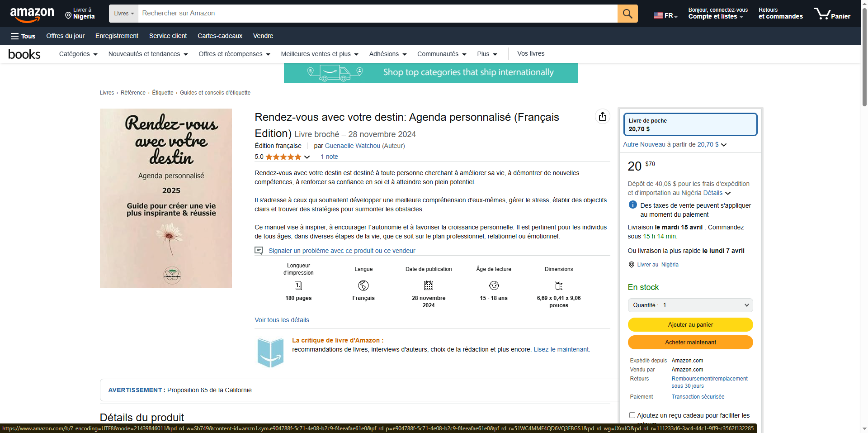Expand Autre Nouveau offers chevron
This screenshot has width=868, height=433.
724,145
